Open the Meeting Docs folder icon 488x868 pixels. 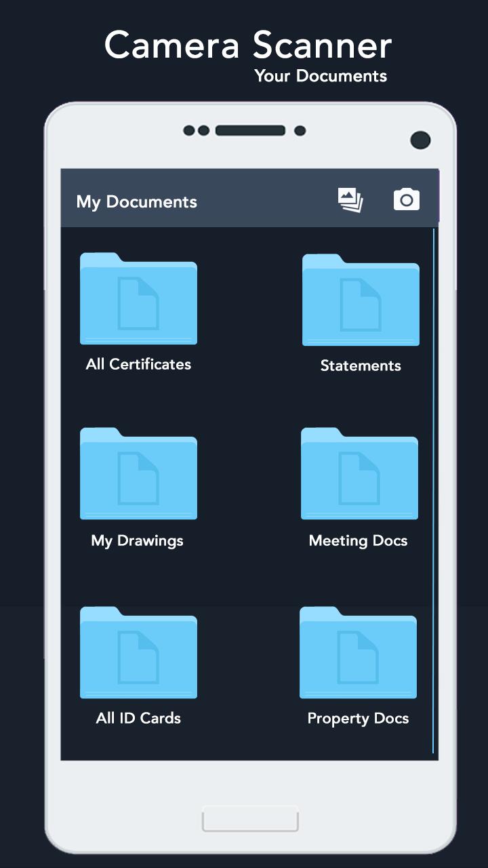click(x=359, y=473)
